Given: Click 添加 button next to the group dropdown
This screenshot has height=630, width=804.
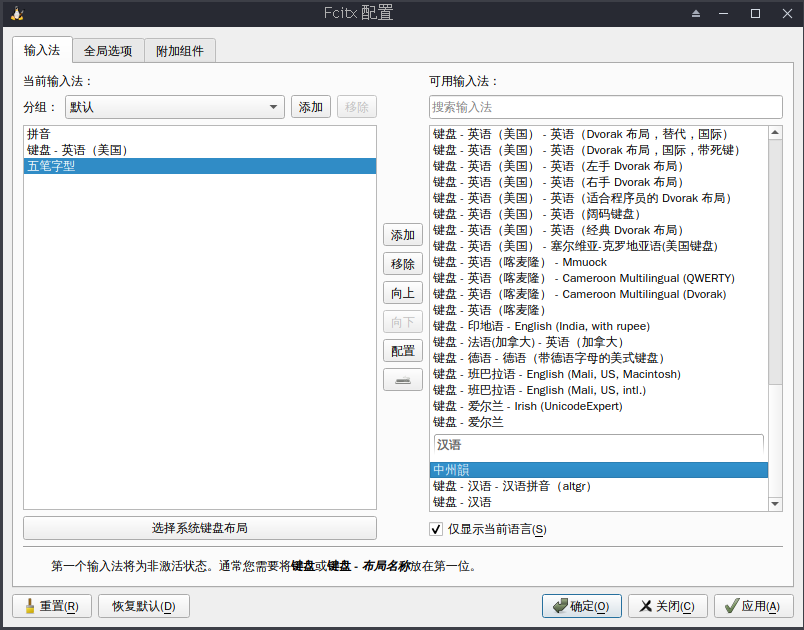Looking at the screenshot, I should pyautogui.click(x=311, y=107).
